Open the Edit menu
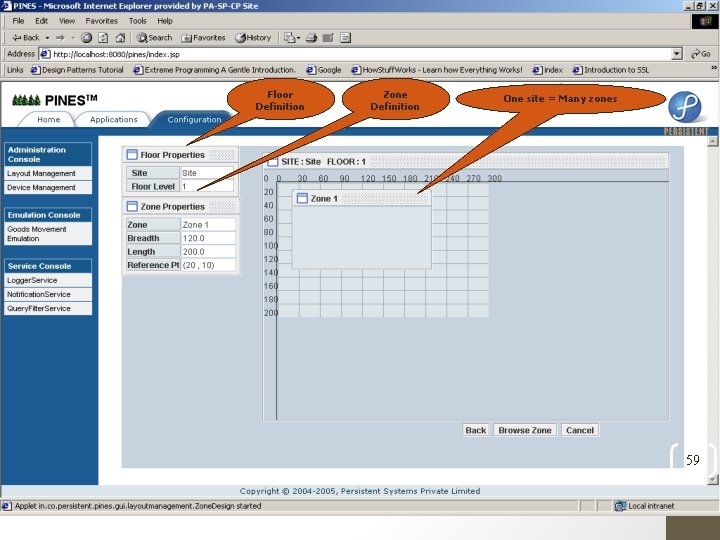 tap(41, 21)
